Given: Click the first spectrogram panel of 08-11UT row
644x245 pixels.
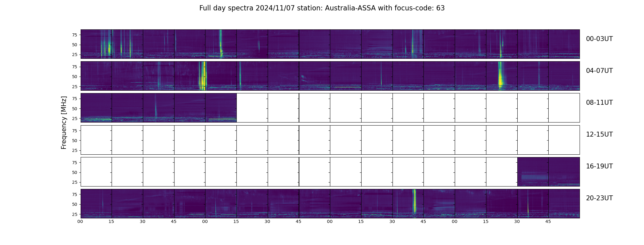Looking at the screenshot, I should coord(96,108).
